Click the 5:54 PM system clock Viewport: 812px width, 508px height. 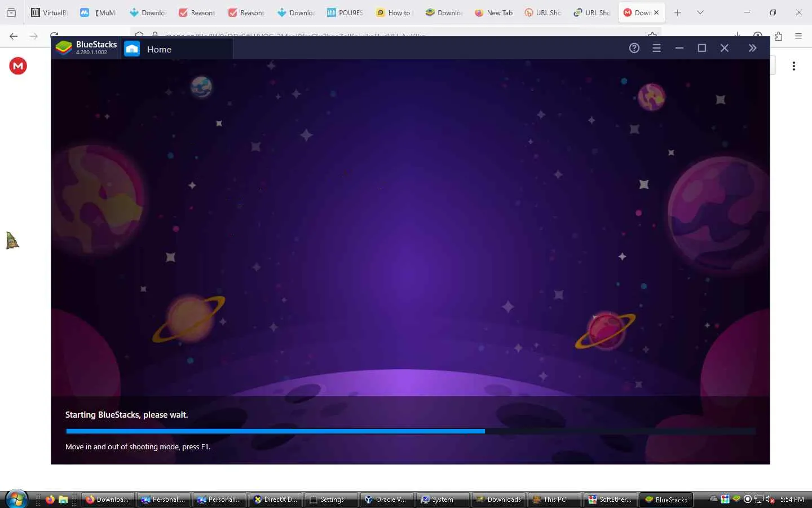(792, 500)
